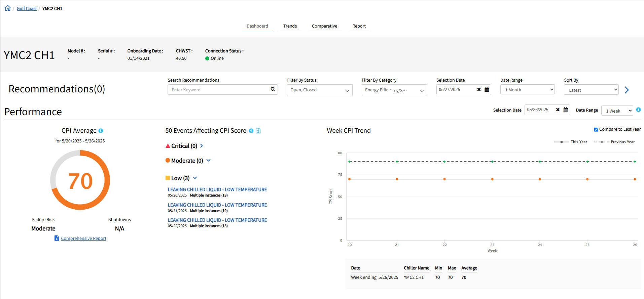Click the next arrow beside Sort By
Image resolution: width=644 pixels, height=299 pixels.
627,90
